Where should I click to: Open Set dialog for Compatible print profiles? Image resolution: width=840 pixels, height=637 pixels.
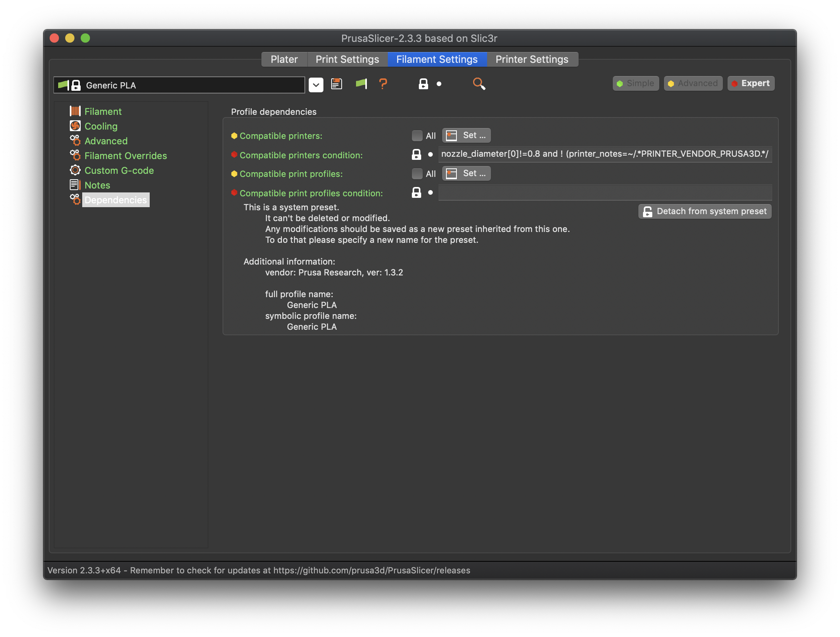(x=466, y=173)
